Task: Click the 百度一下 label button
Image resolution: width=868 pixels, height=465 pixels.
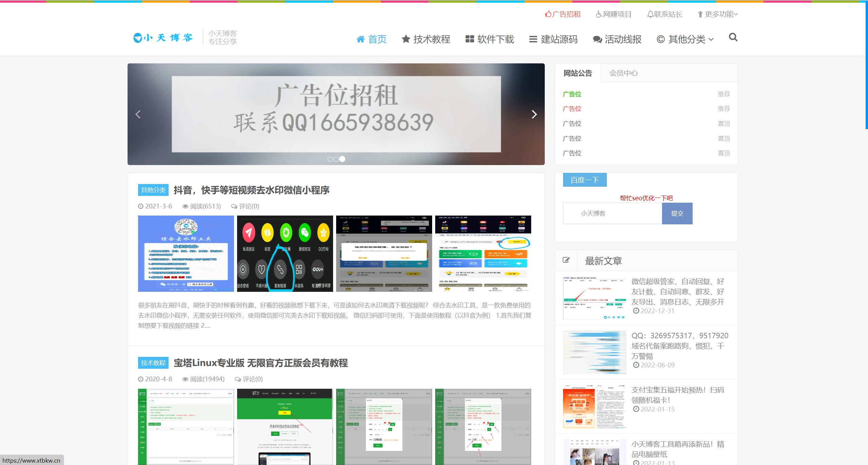Action: click(585, 180)
